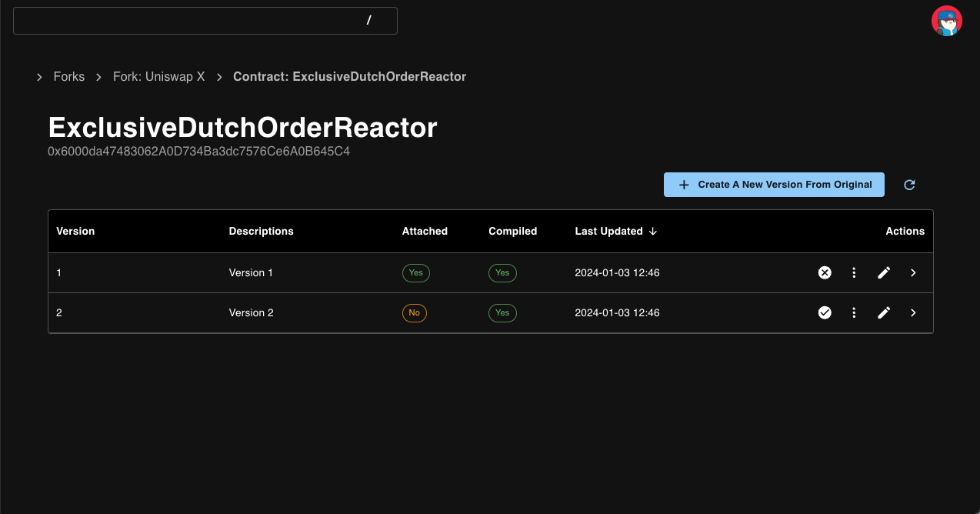Click the user avatar in top right
Viewport: 980px width, 514px height.
(947, 21)
